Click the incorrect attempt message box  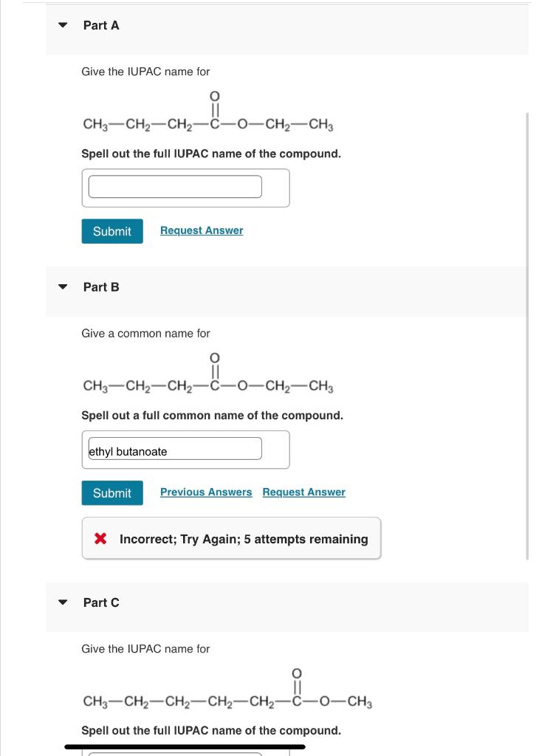[x=231, y=539]
